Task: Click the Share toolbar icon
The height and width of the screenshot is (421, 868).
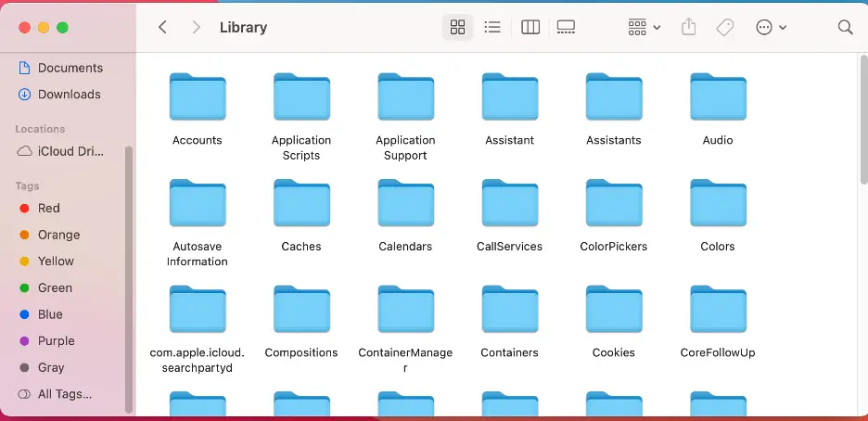Action: point(688,27)
